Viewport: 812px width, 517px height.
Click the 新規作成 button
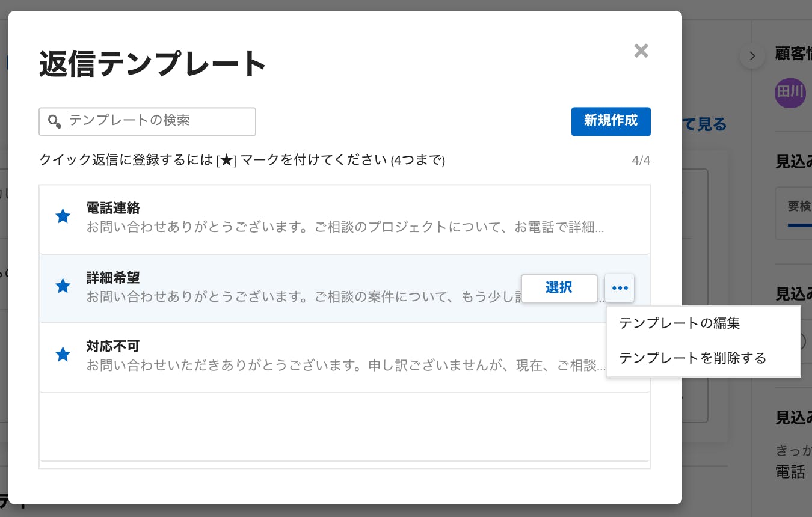(611, 121)
